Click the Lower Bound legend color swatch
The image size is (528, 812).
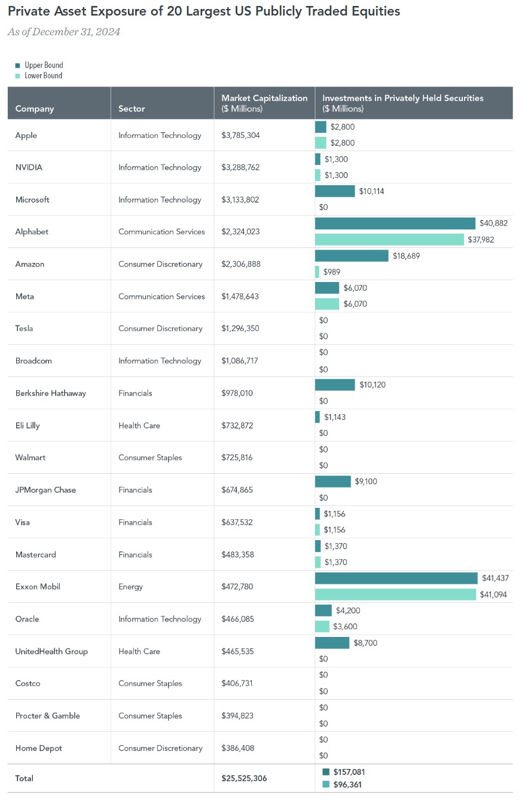coord(18,76)
